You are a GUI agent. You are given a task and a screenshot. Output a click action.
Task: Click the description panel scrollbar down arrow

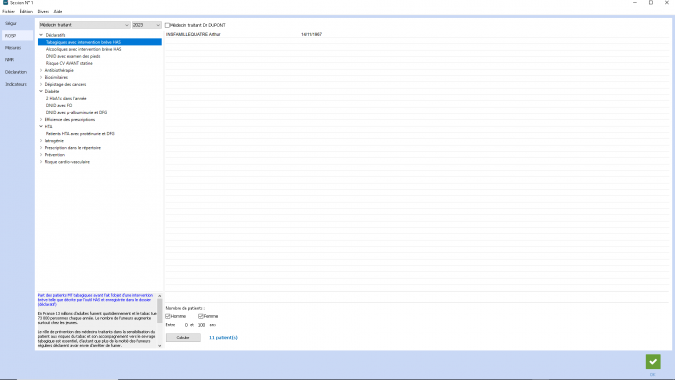coord(160,346)
